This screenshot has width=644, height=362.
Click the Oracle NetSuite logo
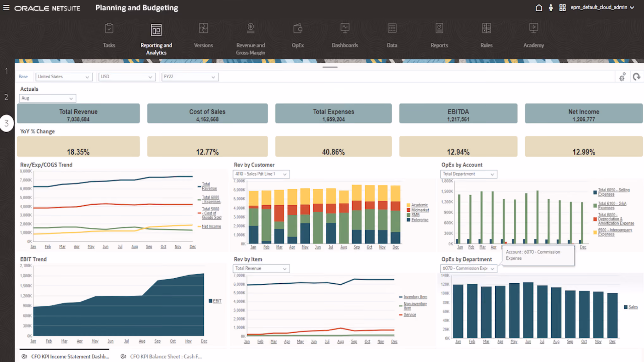pyautogui.click(x=47, y=8)
